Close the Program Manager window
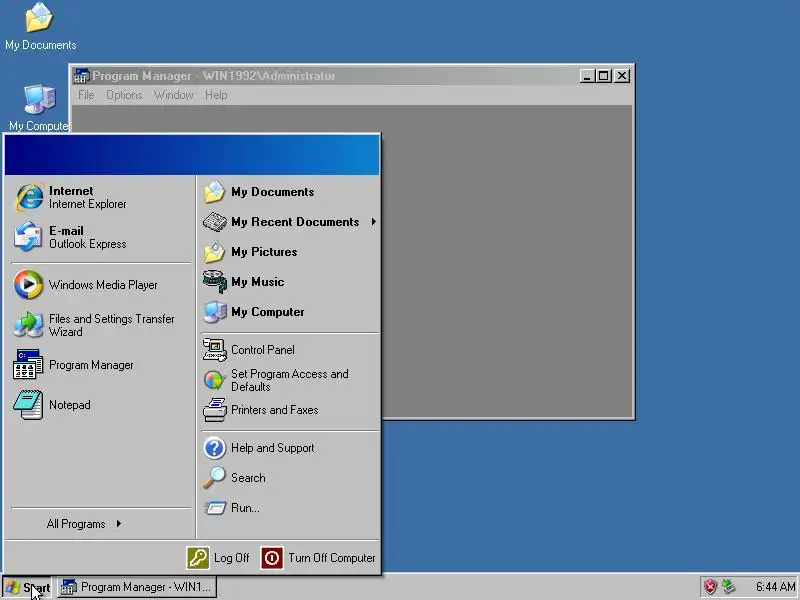 622,76
